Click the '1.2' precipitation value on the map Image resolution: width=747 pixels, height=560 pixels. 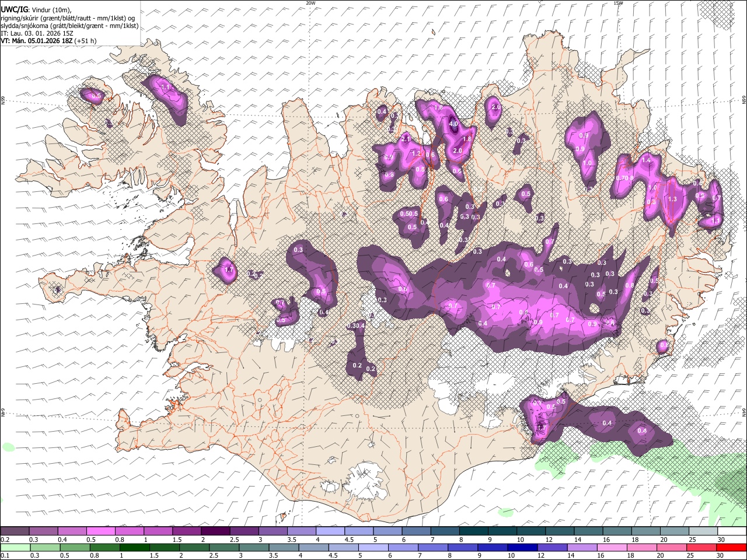pos(416,154)
